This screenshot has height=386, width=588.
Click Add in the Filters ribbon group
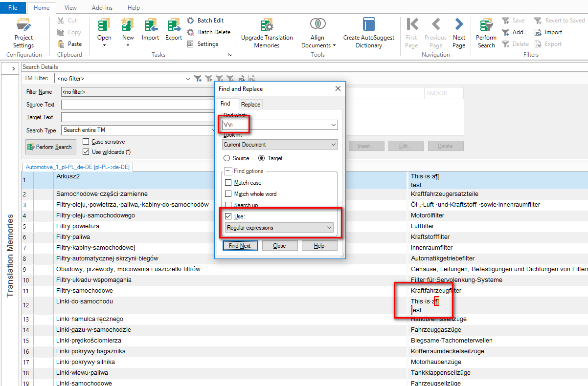click(513, 32)
